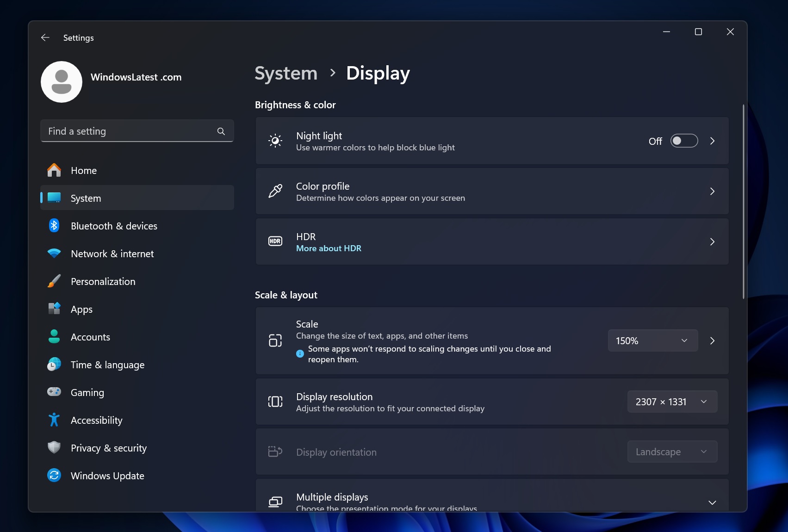Viewport: 788px width, 532px height.
Task: Click the Accessibility figure icon
Action: point(54,420)
